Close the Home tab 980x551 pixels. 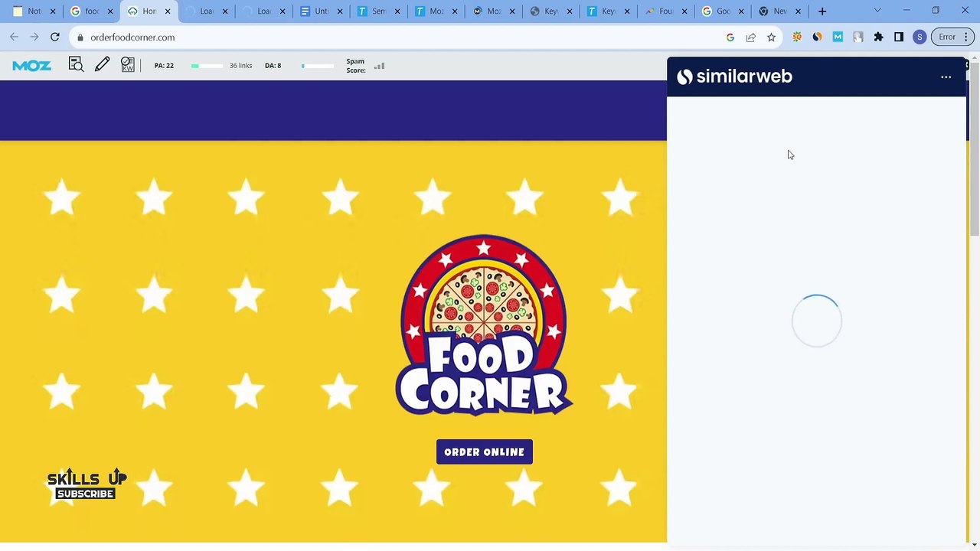(x=168, y=11)
